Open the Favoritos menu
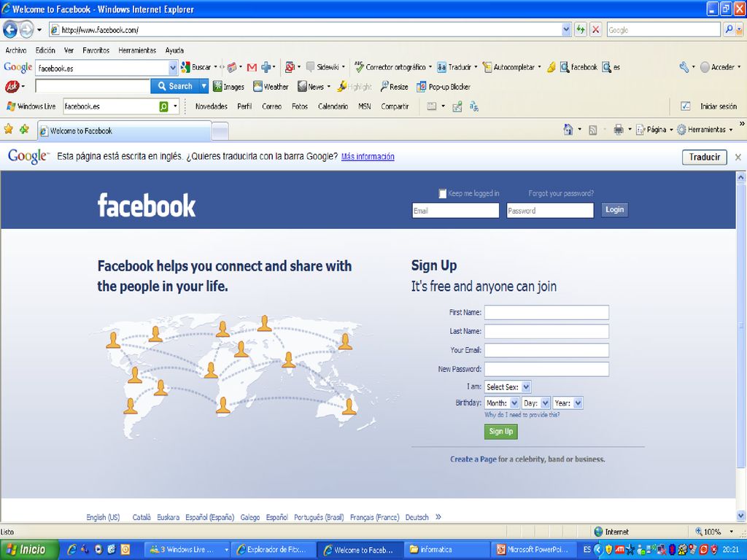Screen dimensions: 747x560 click(x=96, y=50)
